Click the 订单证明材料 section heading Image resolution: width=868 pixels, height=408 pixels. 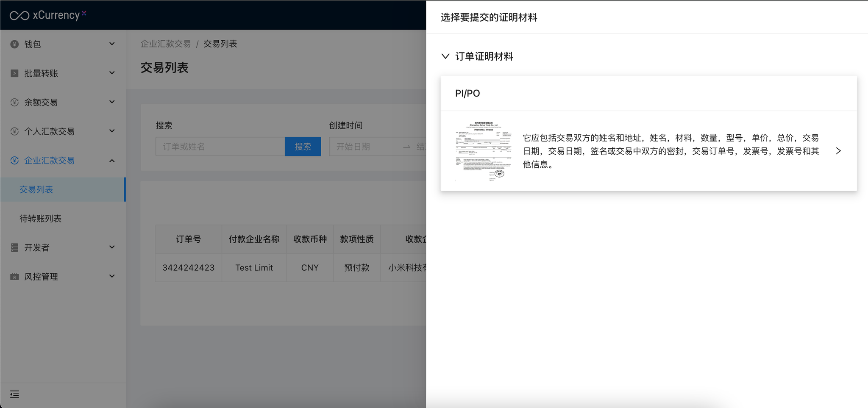click(484, 56)
